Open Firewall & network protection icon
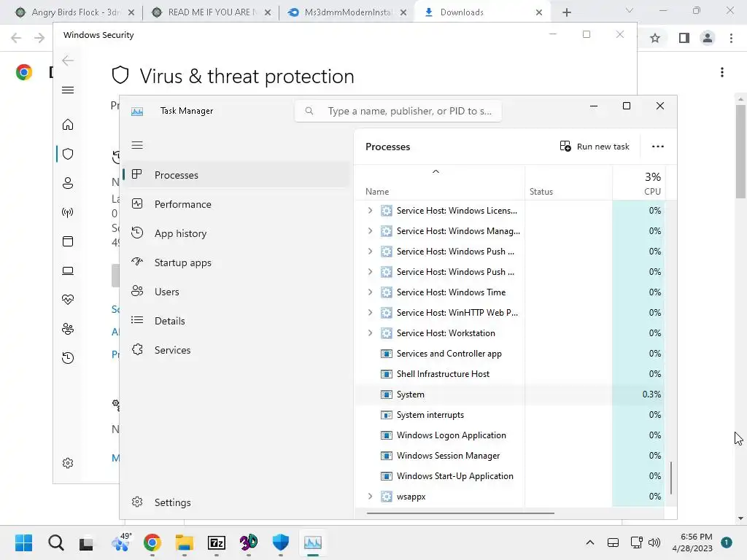The height and width of the screenshot is (560, 747). 68,212
